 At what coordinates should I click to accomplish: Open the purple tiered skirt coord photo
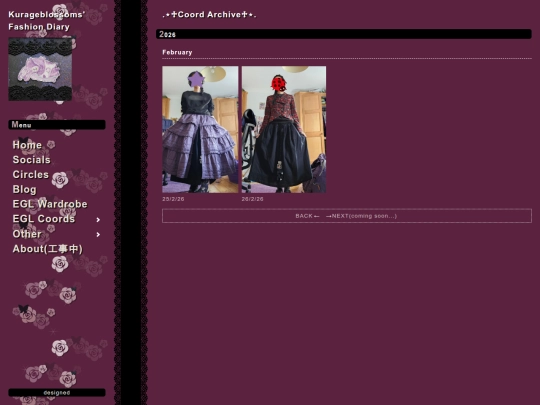(x=200, y=129)
